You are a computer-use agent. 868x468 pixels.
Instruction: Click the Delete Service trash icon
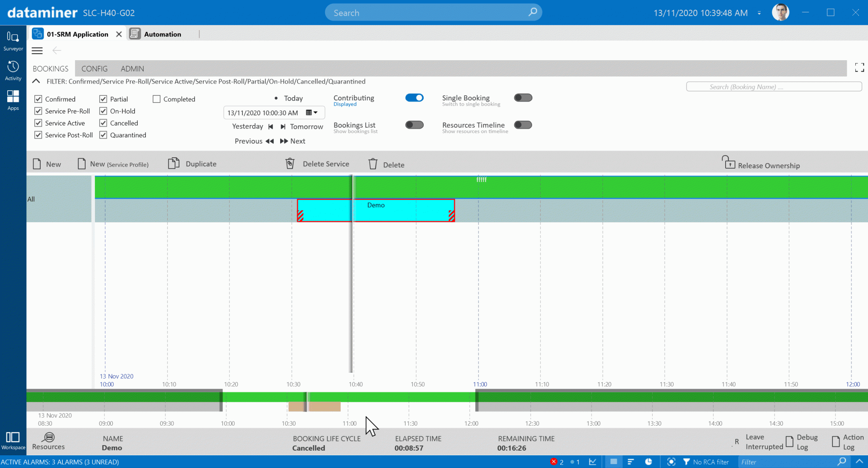click(x=290, y=164)
